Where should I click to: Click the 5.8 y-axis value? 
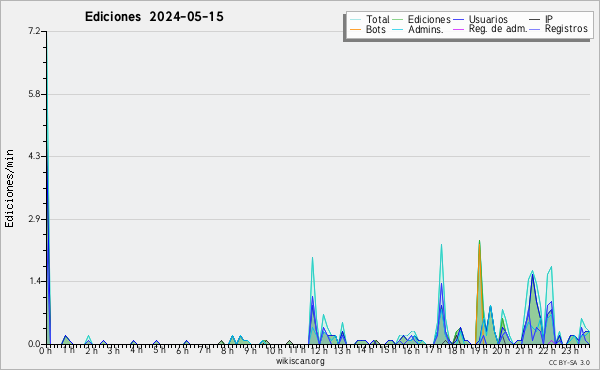pos(34,94)
